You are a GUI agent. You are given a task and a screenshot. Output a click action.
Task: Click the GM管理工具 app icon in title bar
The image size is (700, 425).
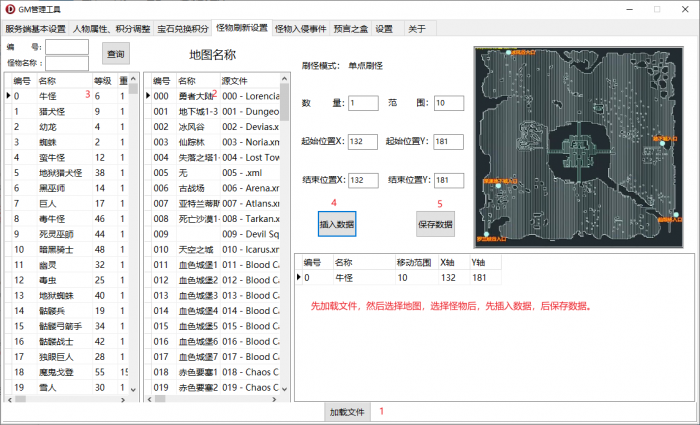click(10, 9)
